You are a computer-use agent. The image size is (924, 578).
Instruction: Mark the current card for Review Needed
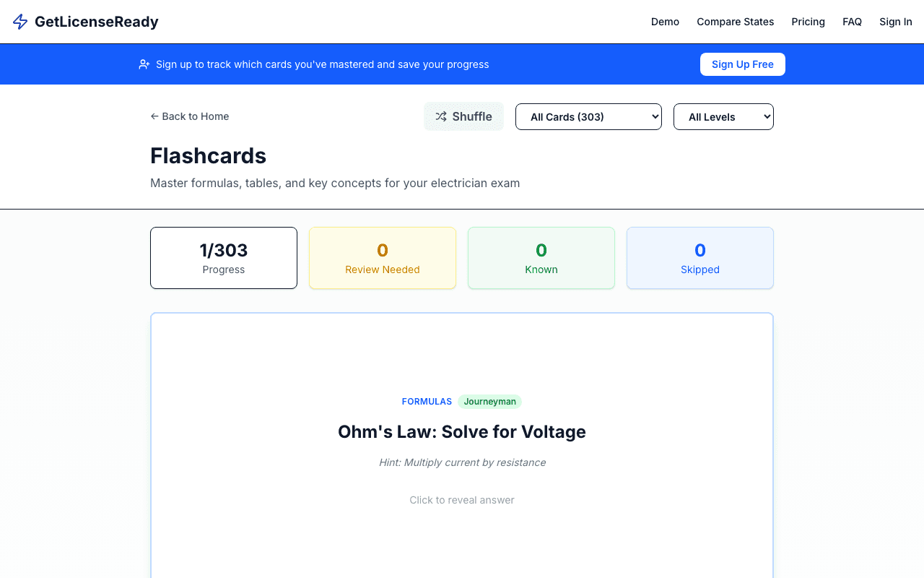coord(382,258)
